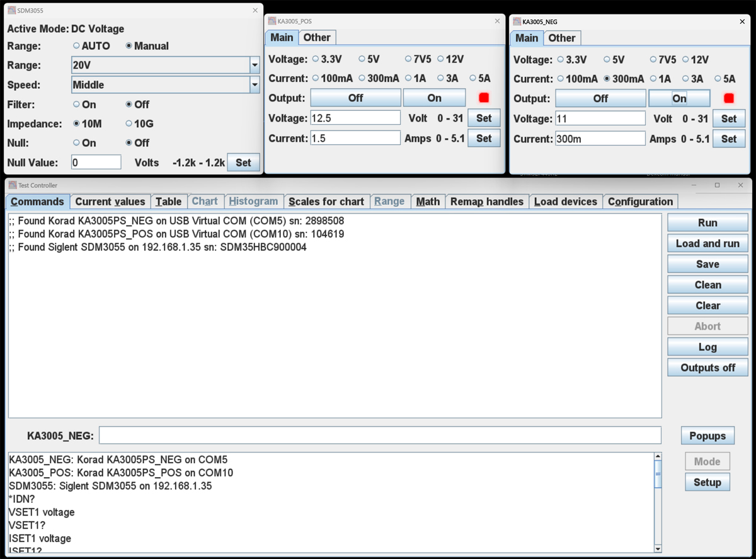Turn Null Off in SDM3055
The height and width of the screenshot is (559, 756).
[137, 143]
